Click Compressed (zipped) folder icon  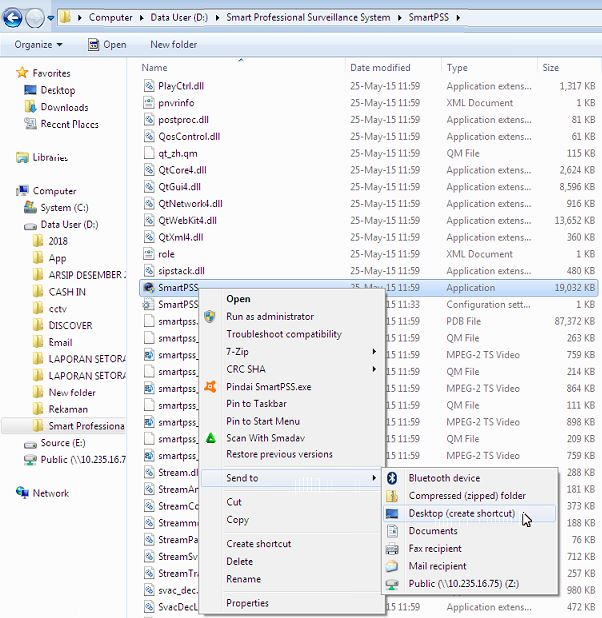point(392,495)
